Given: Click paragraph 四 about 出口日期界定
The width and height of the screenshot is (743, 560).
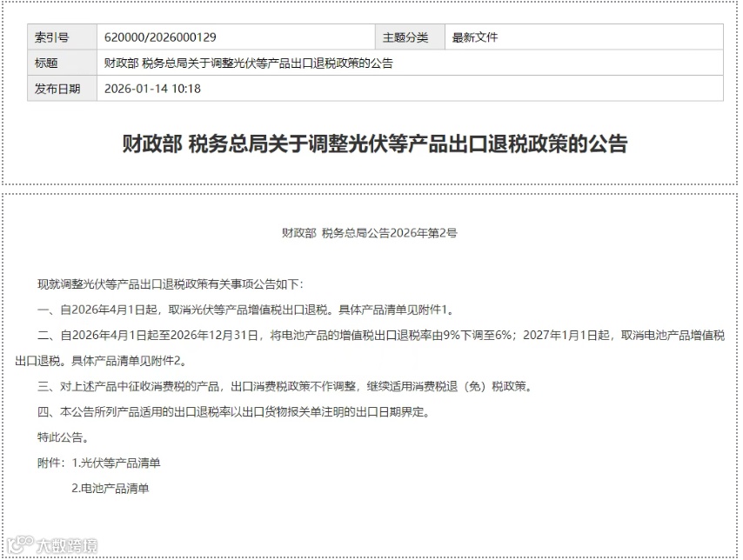Looking at the screenshot, I should (234, 412).
